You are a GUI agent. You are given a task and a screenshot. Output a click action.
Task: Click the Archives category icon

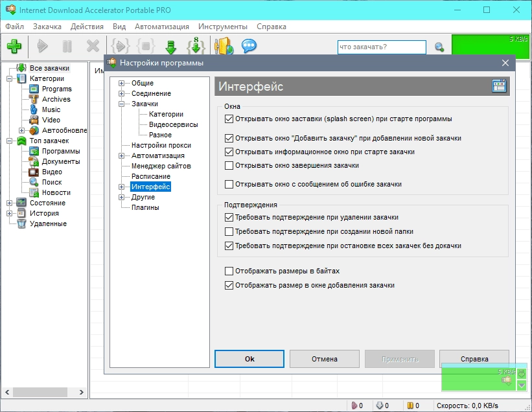click(x=34, y=99)
